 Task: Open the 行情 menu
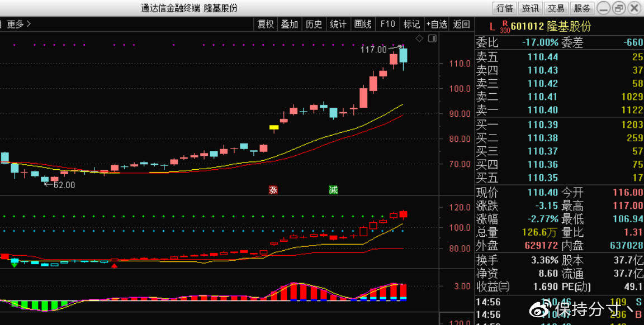pyautogui.click(x=505, y=8)
